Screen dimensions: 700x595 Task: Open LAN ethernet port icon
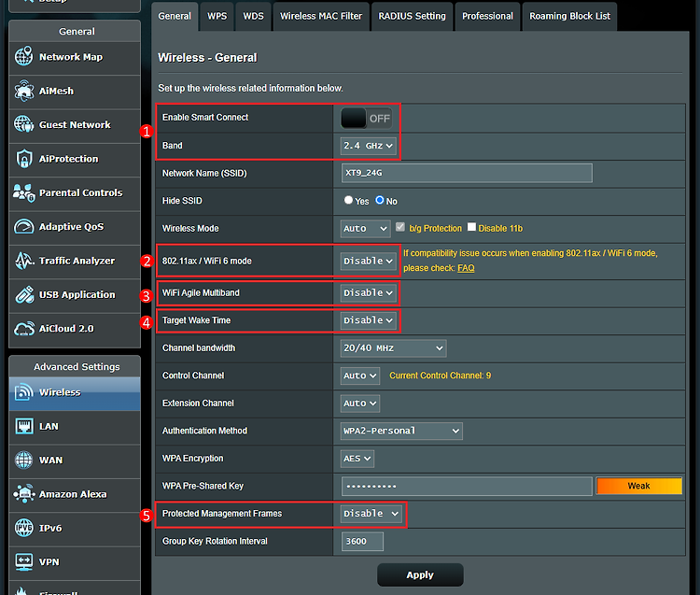pyautogui.click(x=23, y=426)
